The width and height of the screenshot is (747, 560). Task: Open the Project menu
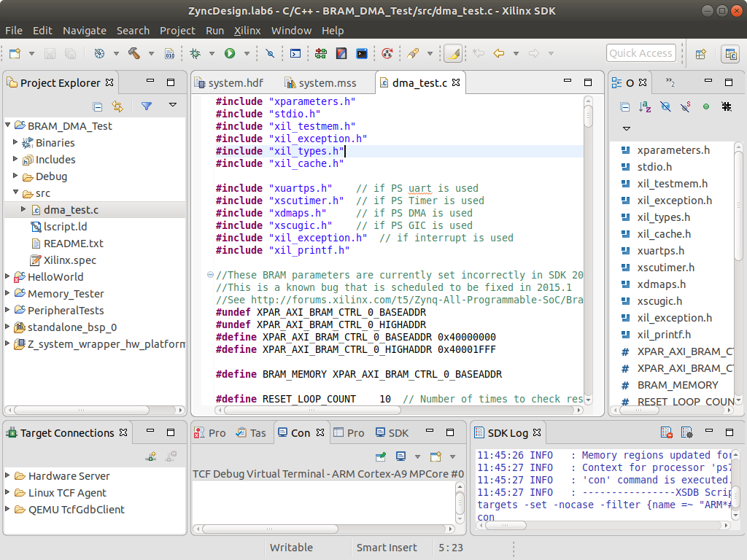pyautogui.click(x=177, y=31)
